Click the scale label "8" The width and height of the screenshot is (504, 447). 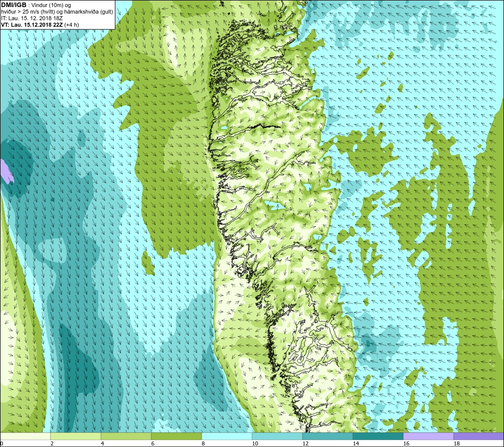[x=203, y=444]
